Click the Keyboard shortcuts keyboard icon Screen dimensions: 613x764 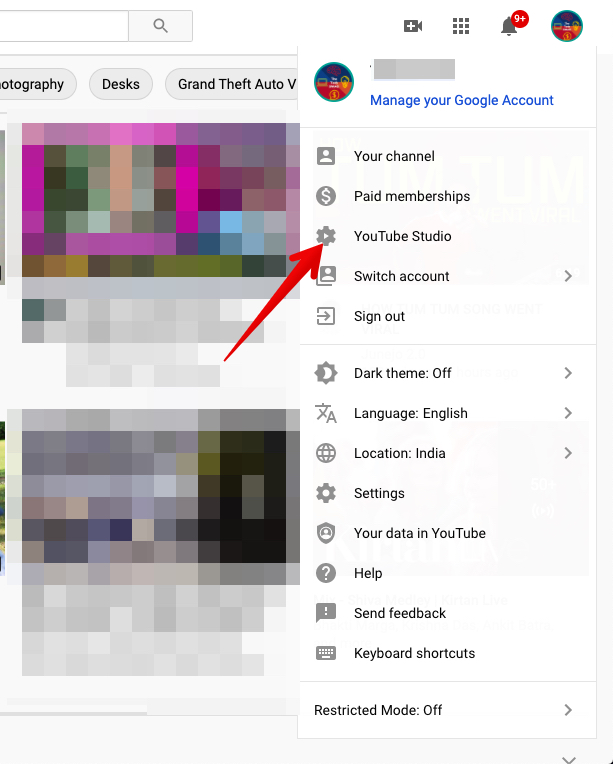pyautogui.click(x=326, y=653)
